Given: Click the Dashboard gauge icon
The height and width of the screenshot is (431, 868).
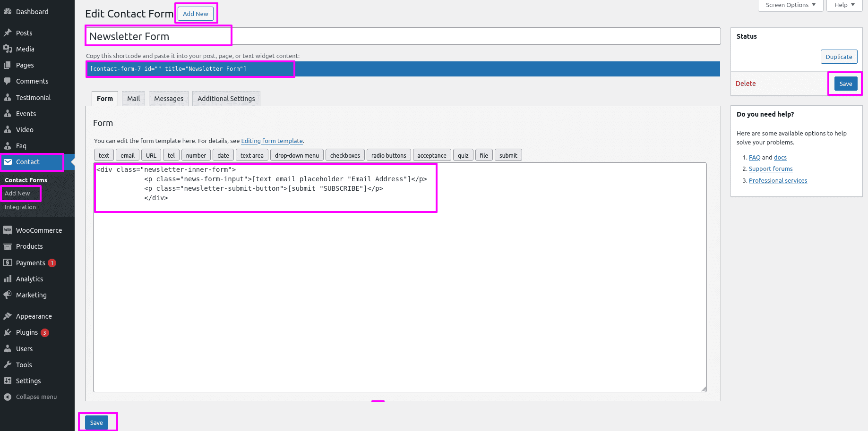Looking at the screenshot, I should [x=8, y=11].
